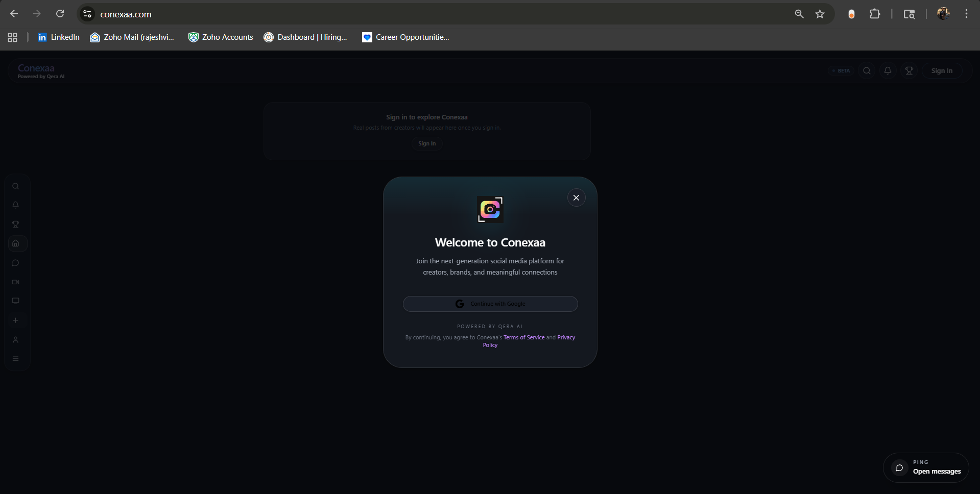The height and width of the screenshot is (494, 980).
Task: Click the Welcome to Conexaa heading
Action: pyautogui.click(x=490, y=242)
